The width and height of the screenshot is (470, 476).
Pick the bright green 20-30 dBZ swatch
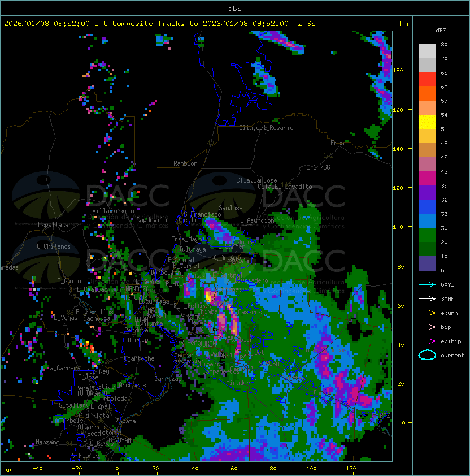click(427, 235)
